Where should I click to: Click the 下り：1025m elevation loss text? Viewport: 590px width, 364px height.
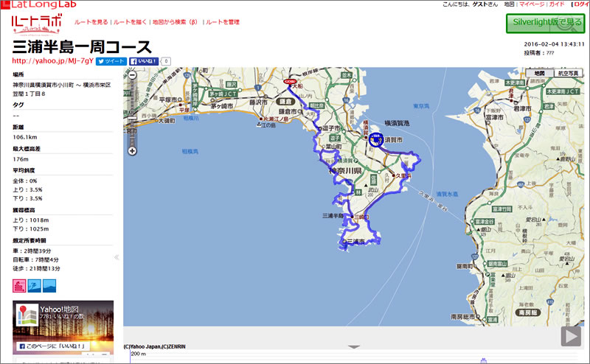pos(31,229)
